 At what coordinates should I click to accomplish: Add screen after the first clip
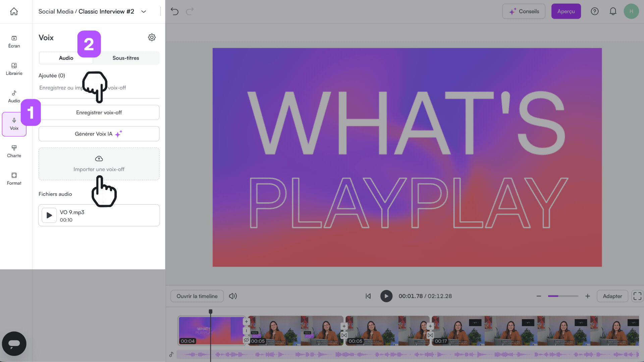(x=246, y=321)
